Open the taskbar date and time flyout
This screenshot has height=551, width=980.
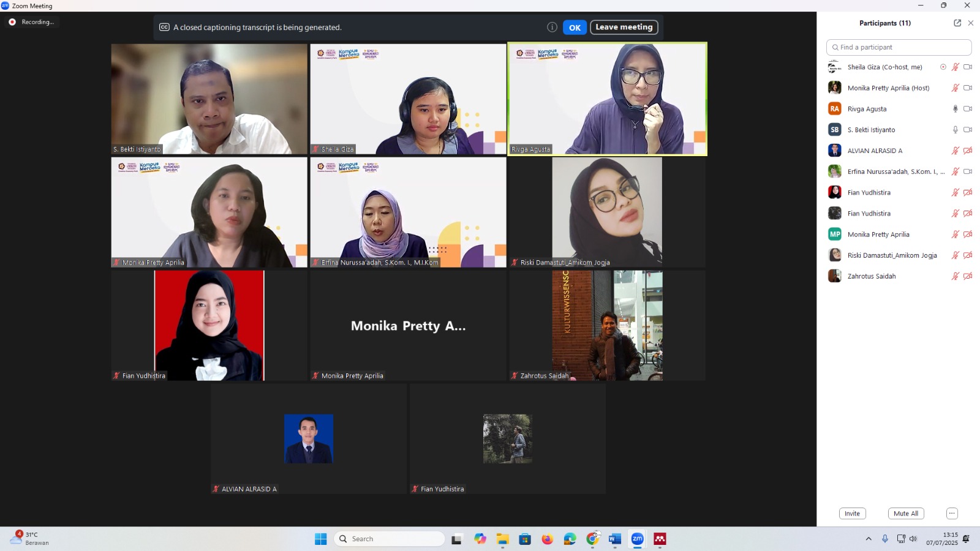click(x=942, y=539)
